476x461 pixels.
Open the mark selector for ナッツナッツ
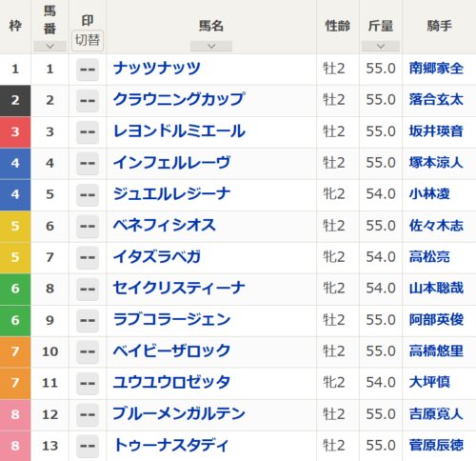pos(88,70)
